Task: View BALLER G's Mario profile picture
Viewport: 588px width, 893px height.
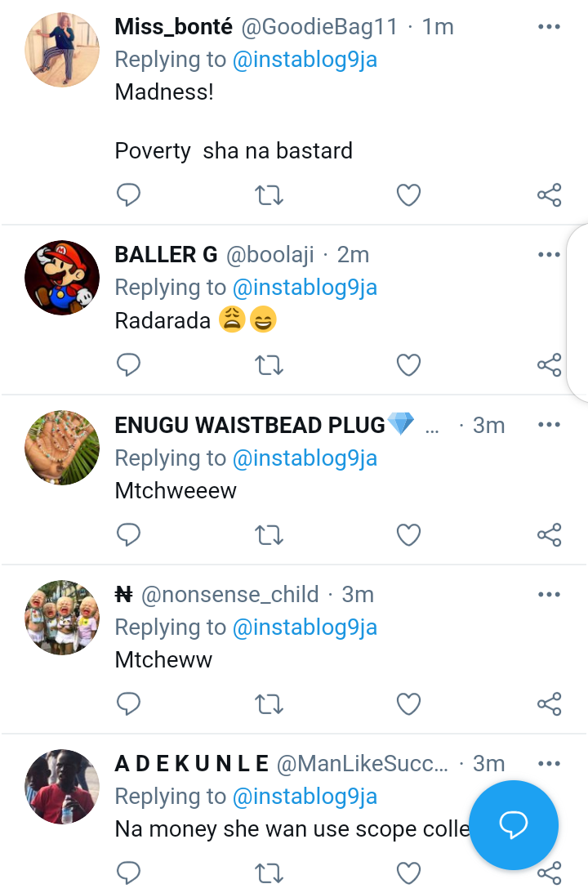Action: 62,278
